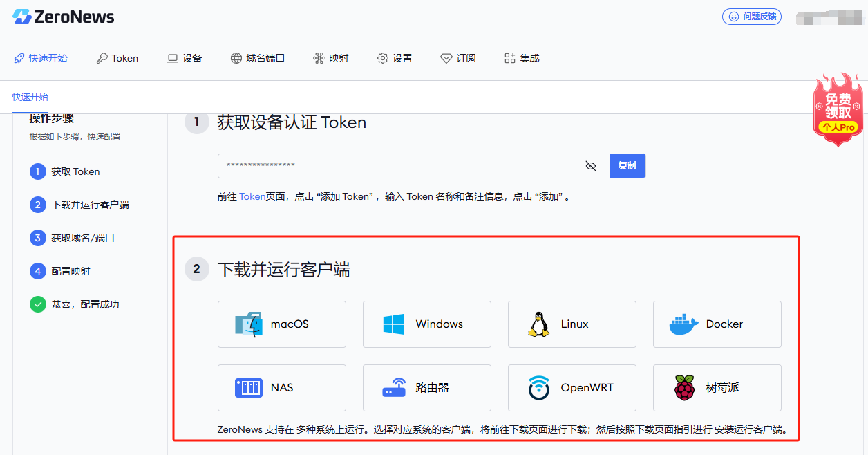Screen dimensions: 868x455
Task: Open the 树莓派 (Raspberry Pi) client option
Action: coord(717,388)
